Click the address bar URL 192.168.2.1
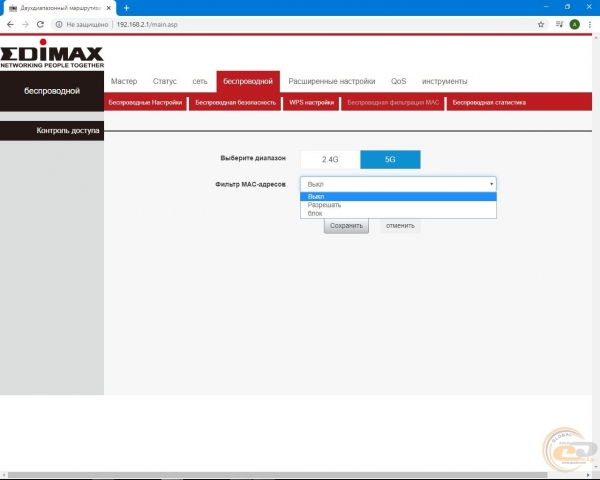600x480 pixels. pos(147,24)
